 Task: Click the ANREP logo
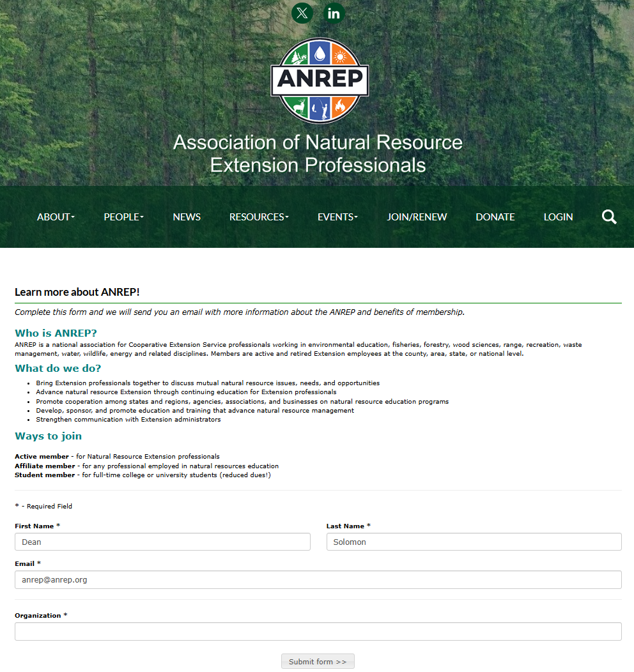(320, 80)
